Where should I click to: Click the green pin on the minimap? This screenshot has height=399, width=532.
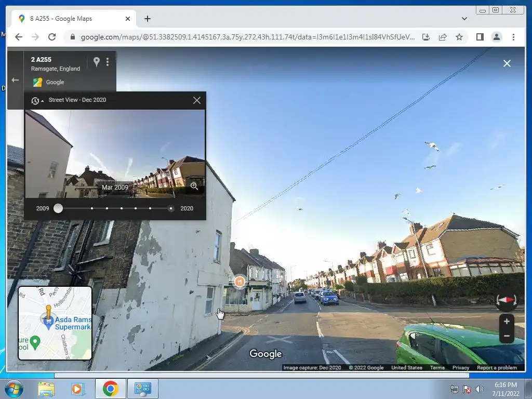click(35, 343)
